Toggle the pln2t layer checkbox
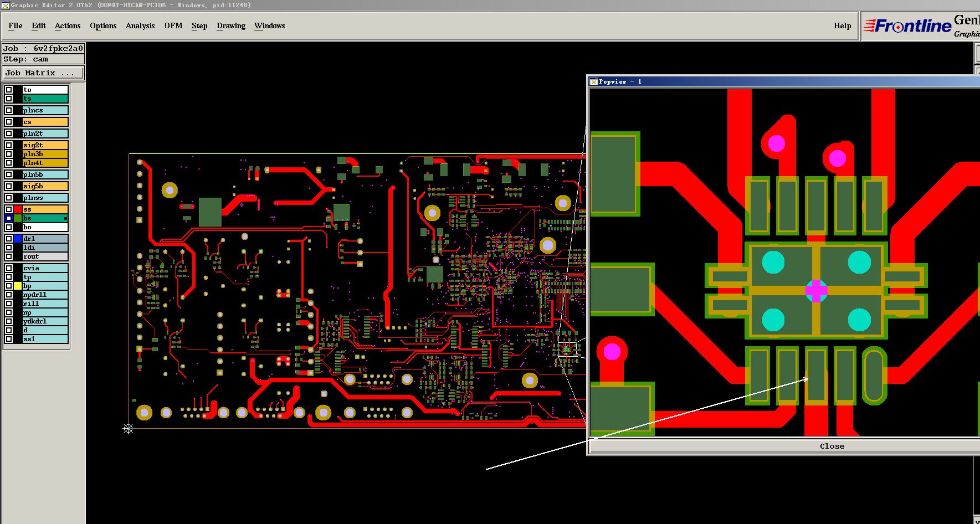The height and width of the screenshot is (524, 980). click(9, 133)
